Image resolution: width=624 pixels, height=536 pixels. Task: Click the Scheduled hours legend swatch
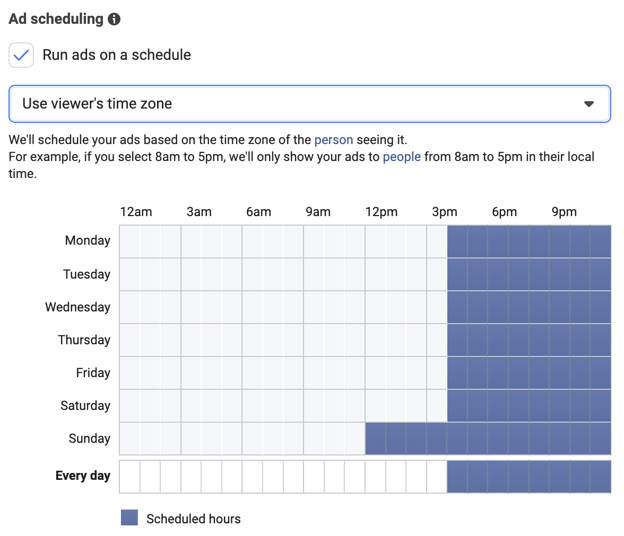click(x=129, y=518)
